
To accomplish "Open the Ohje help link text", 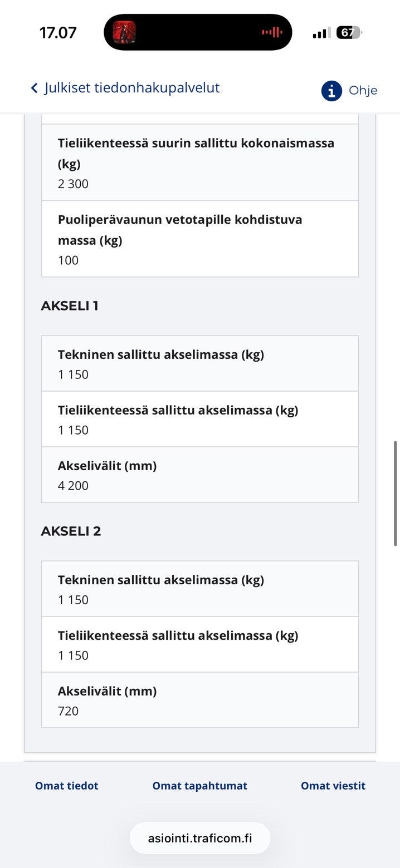I will pyautogui.click(x=363, y=90).
